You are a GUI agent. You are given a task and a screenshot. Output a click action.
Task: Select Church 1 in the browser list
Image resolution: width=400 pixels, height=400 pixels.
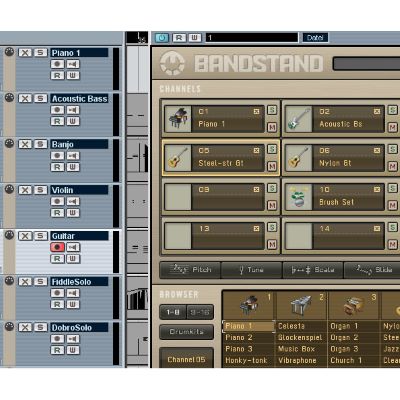pos(346,360)
